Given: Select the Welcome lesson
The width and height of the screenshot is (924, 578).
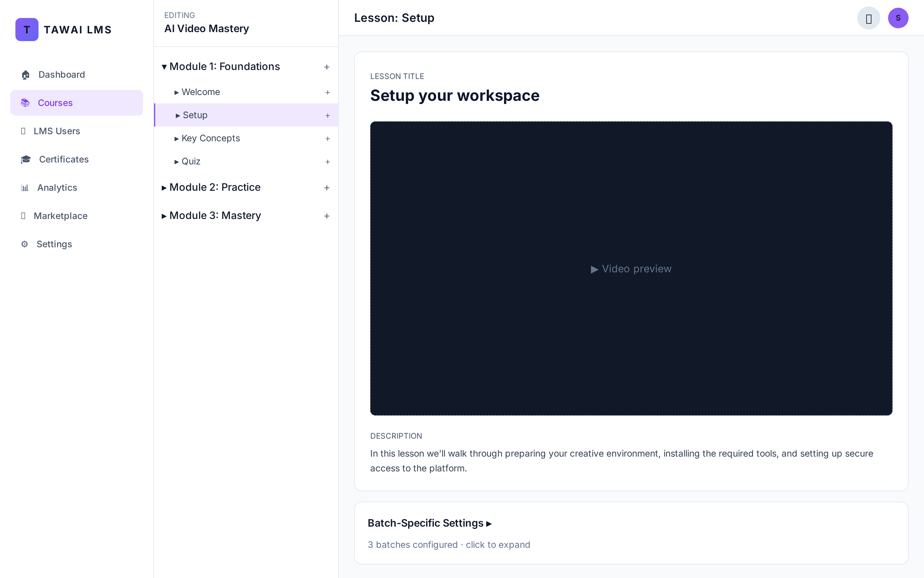Looking at the screenshot, I should click(246, 92).
